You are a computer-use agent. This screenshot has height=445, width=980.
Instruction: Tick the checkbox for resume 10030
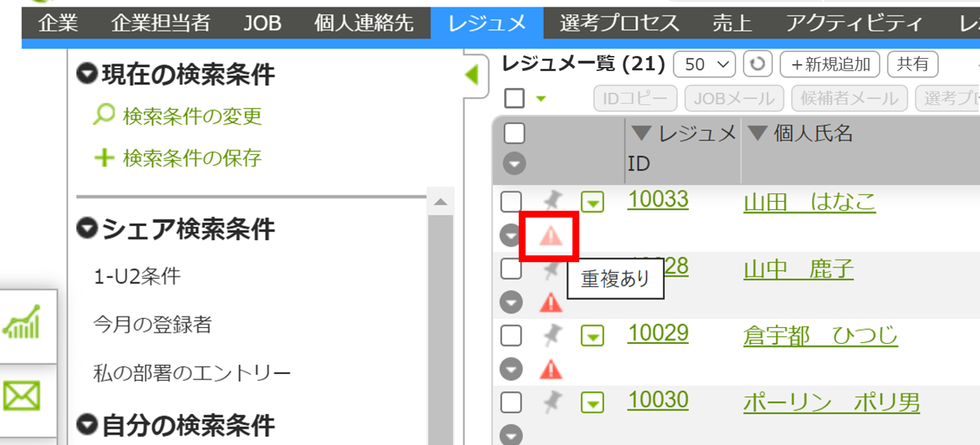[511, 402]
